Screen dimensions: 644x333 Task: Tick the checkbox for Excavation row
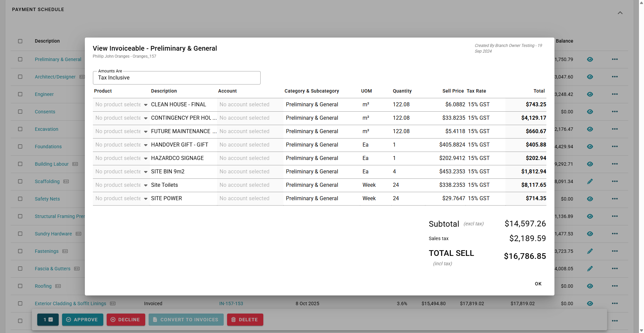[x=20, y=129]
